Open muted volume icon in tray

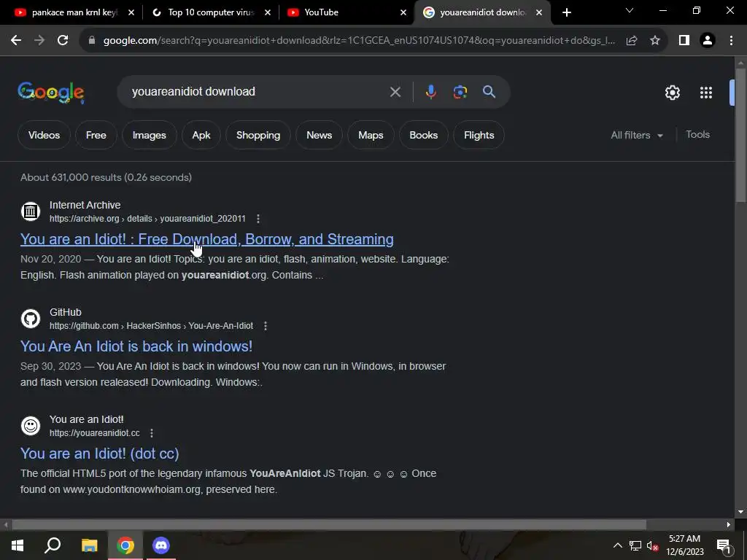click(x=652, y=545)
